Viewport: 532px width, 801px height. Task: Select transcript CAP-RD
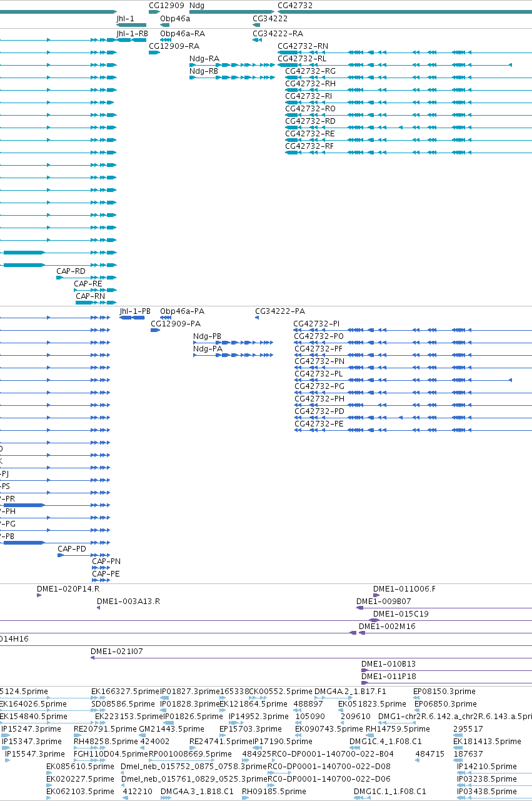[x=71, y=271]
